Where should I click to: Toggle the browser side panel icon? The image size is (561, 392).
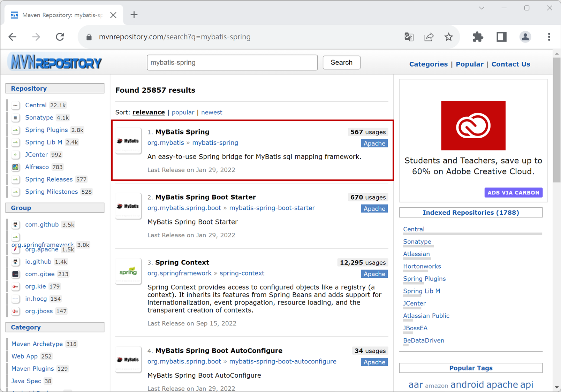click(501, 37)
